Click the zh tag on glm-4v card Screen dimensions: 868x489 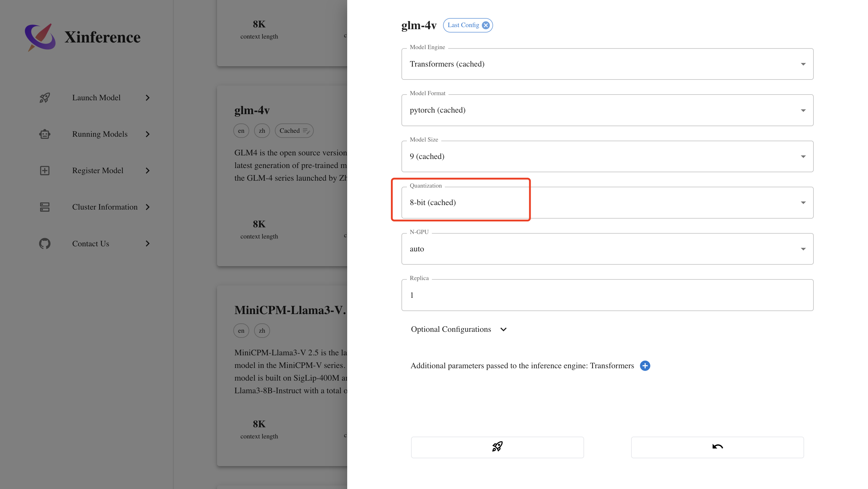click(x=262, y=131)
